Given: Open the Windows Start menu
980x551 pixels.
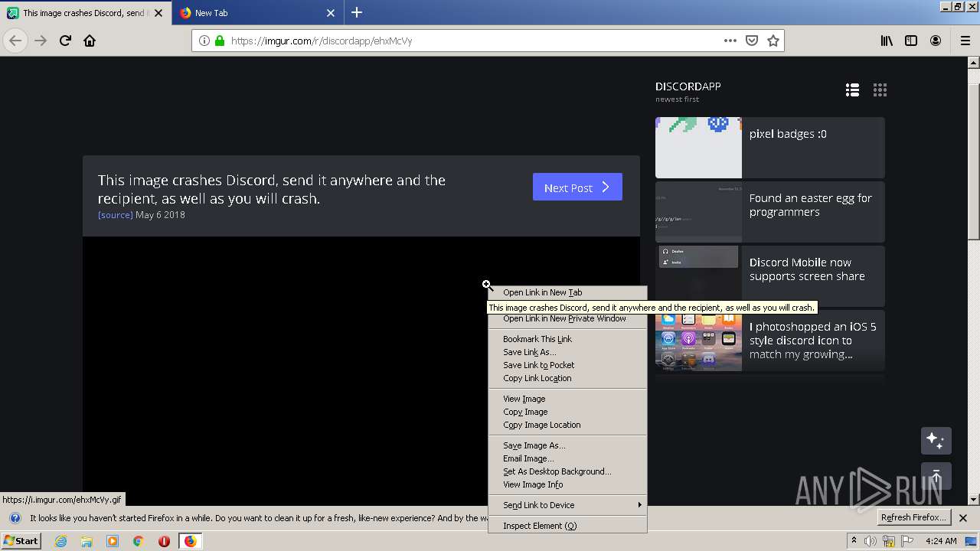Looking at the screenshot, I should pyautogui.click(x=21, y=541).
